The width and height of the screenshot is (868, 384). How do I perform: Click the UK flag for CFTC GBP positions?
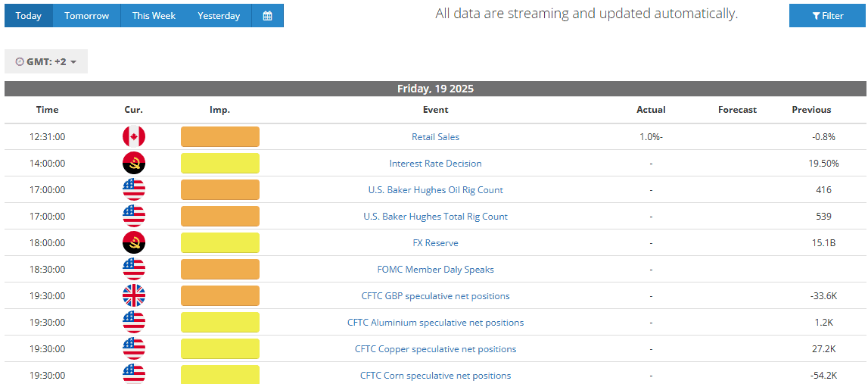134,296
